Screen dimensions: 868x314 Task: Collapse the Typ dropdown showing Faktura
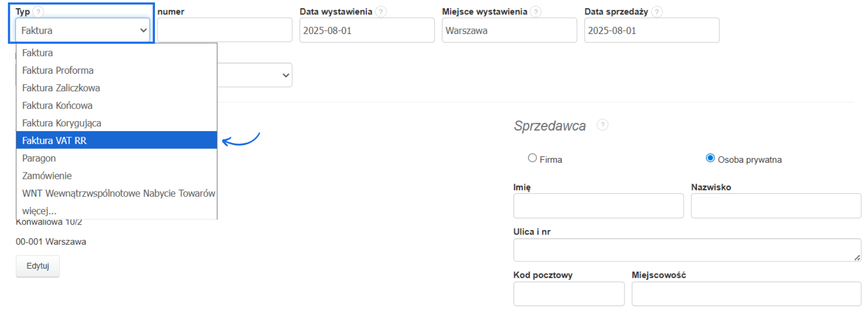pos(83,30)
